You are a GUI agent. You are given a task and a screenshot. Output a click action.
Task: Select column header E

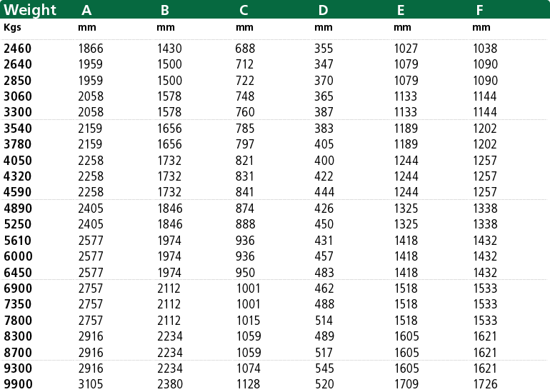[x=401, y=11]
